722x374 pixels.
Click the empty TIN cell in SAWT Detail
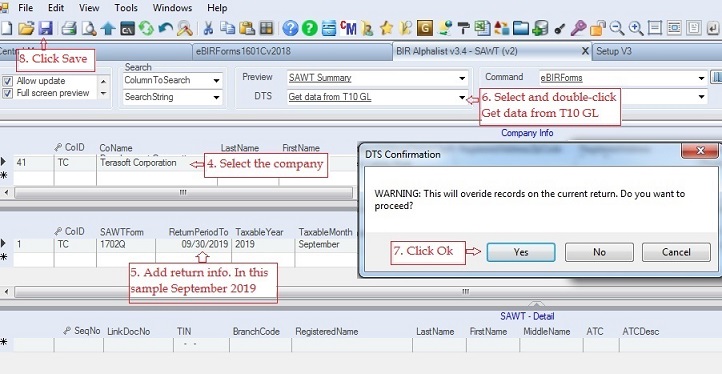(201, 344)
